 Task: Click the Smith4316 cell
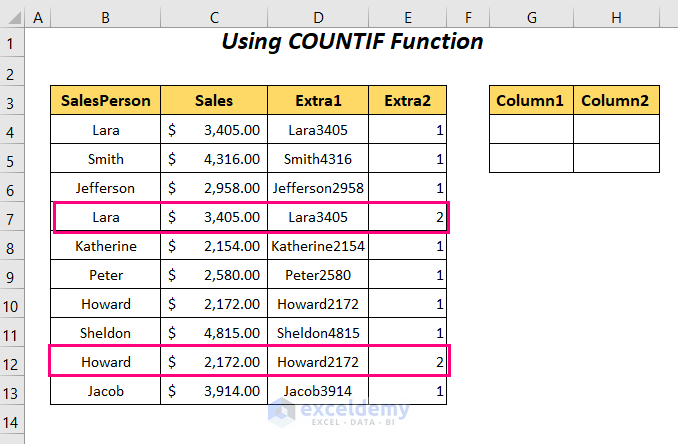pyautogui.click(x=318, y=159)
